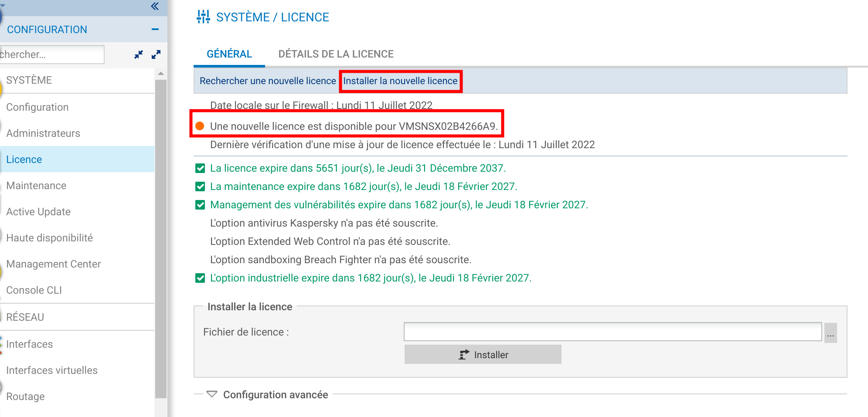Click Installer la nouvelle licence
The image size is (868, 417).
point(400,81)
